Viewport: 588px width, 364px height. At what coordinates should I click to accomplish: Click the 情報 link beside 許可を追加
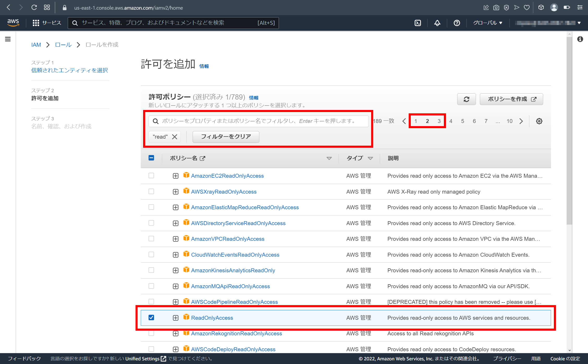[204, 66]
